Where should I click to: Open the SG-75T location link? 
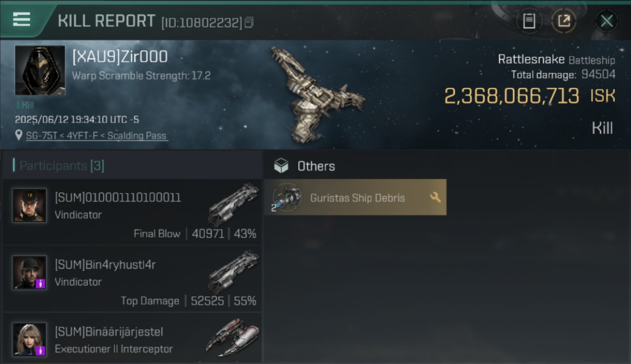97,136
